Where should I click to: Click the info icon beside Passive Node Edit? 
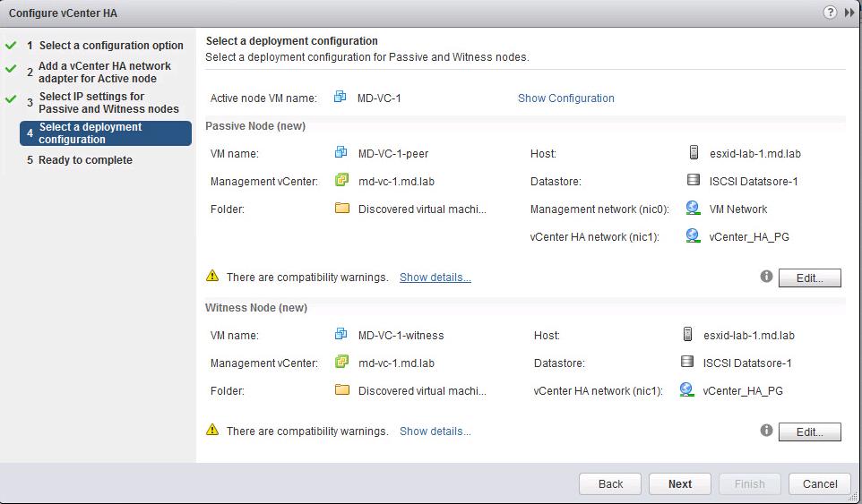tap(766, 277)
